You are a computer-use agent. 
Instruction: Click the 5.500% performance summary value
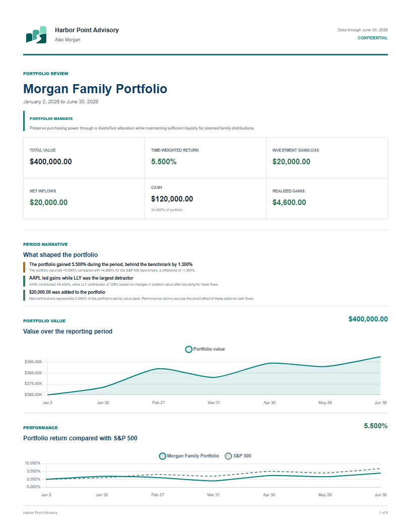point(376,426)
